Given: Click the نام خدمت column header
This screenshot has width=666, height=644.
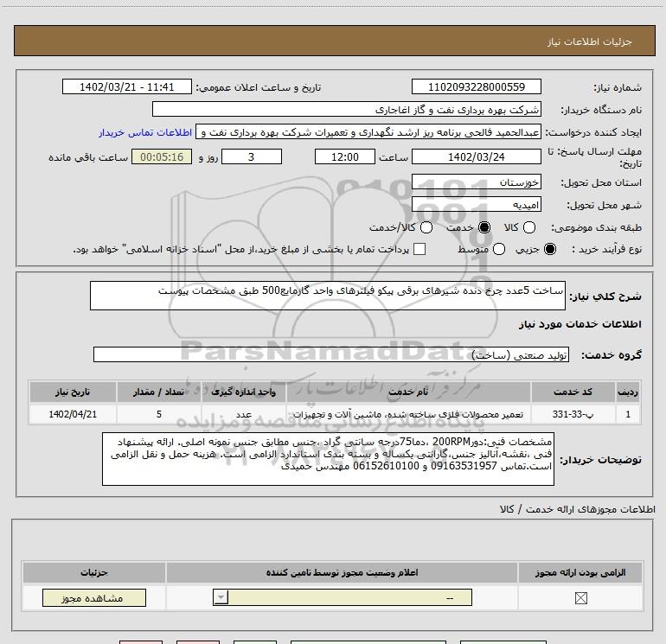Looking at the screenshot, I should pyautogui.click(x=408, y=392).
